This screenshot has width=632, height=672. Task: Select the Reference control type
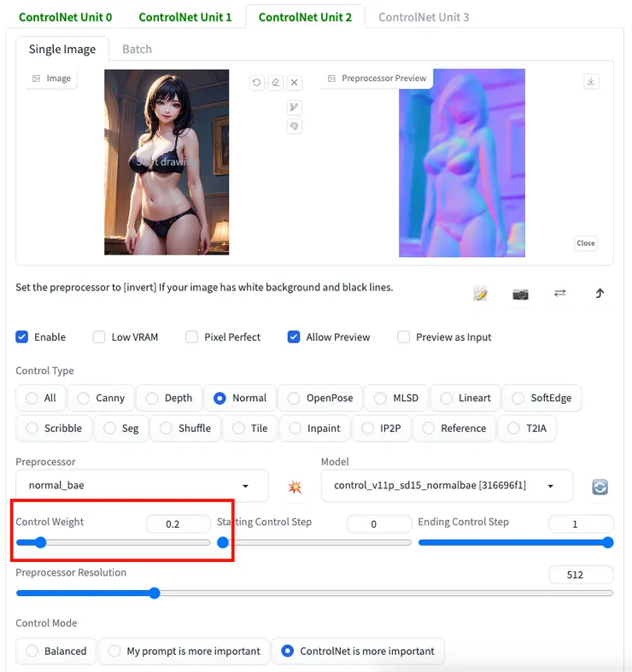coord(454,428)
